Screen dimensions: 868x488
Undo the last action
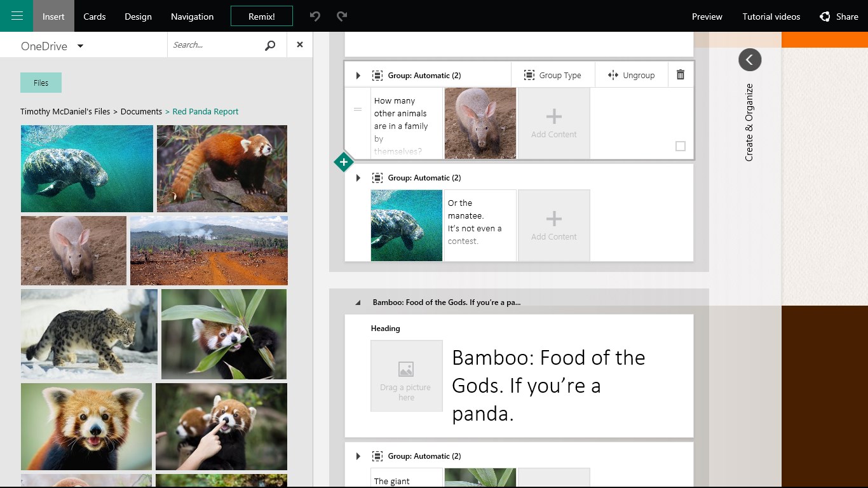point(315,17)
